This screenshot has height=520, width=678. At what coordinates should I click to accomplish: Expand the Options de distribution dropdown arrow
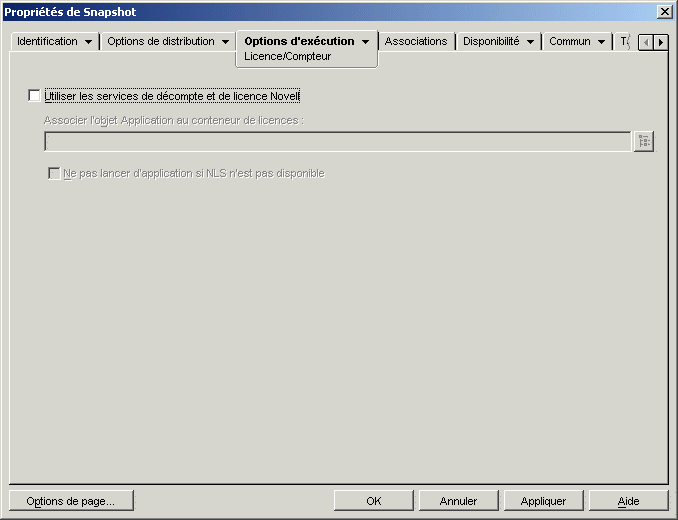coord(225,42)
